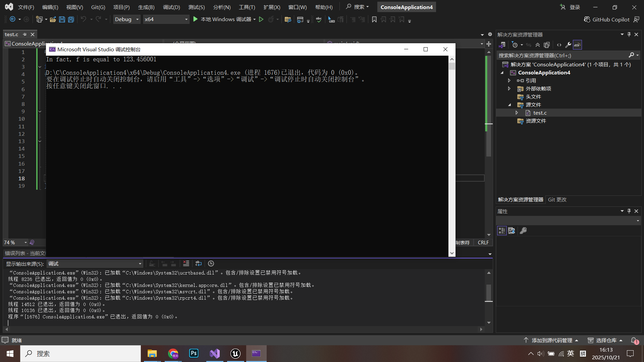Toggle the file preview button in Solution Explorer

tap(577, 45)
